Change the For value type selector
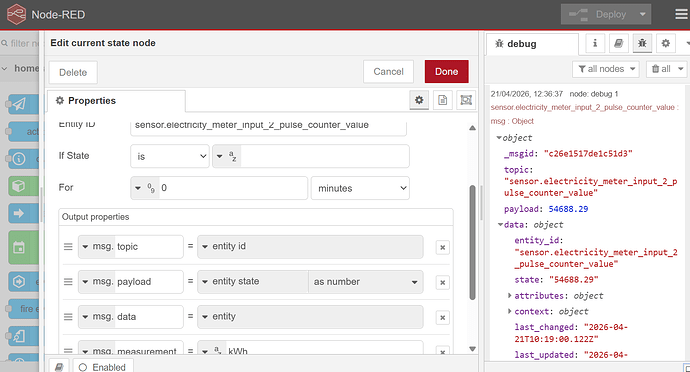The width and height of the screenshot is (690, 372). click(x=145, y=188)
